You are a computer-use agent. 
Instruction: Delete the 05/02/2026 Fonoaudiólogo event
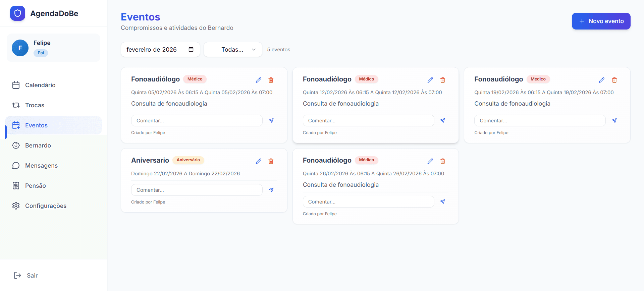pyautogui.click(x=271, y=80)
